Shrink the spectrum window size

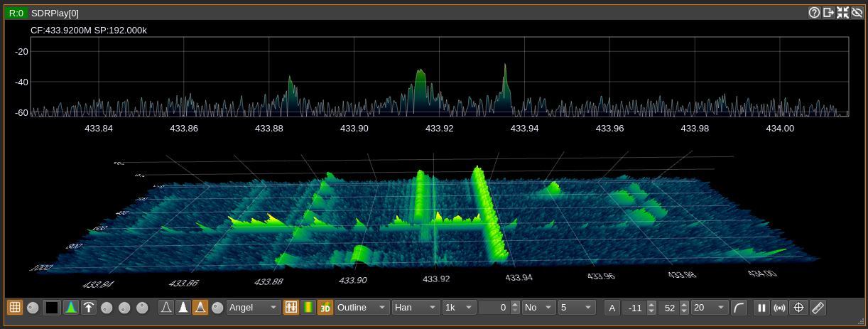point(842,13)
